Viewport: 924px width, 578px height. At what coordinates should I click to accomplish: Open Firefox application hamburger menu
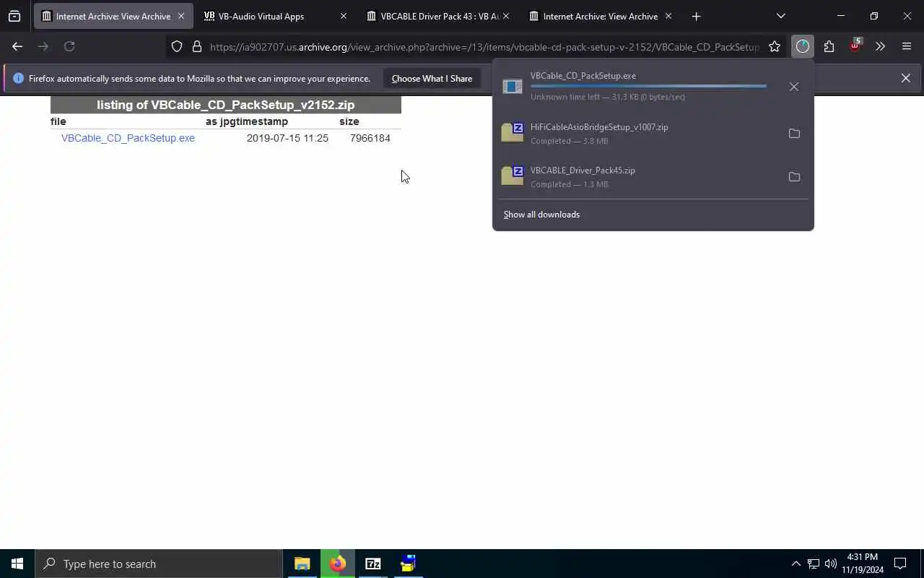coord(907,46)
